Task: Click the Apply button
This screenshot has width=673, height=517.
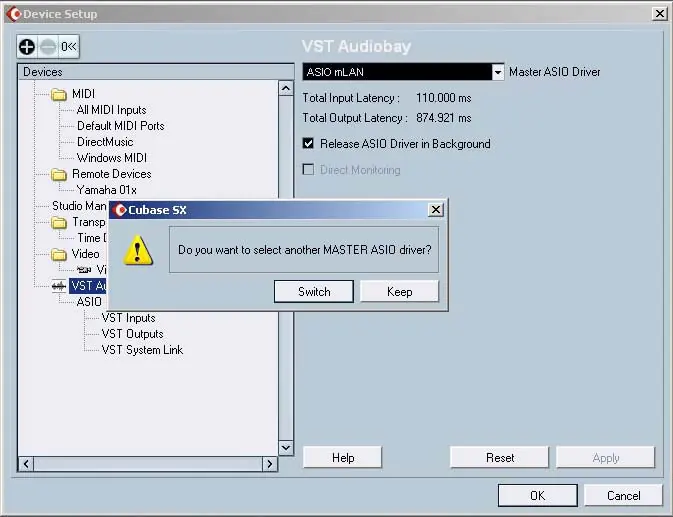Action: tap(606, 457)
